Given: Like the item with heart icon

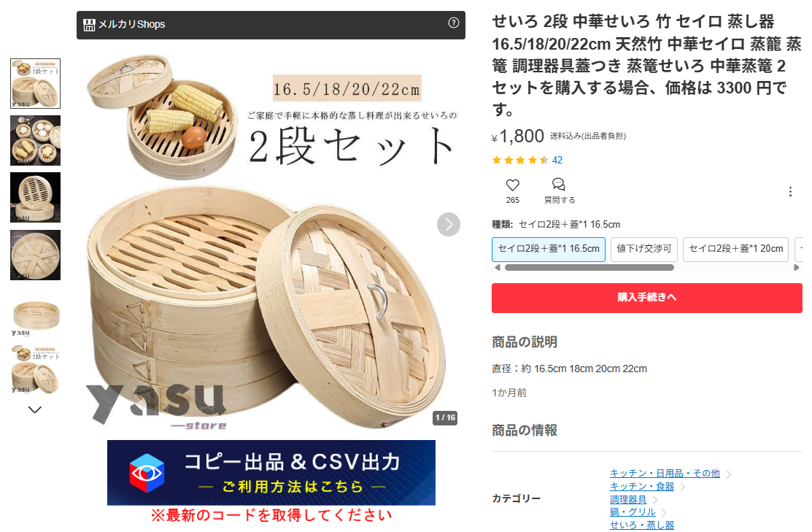Looking at the screenshot, I should point(512,185).
